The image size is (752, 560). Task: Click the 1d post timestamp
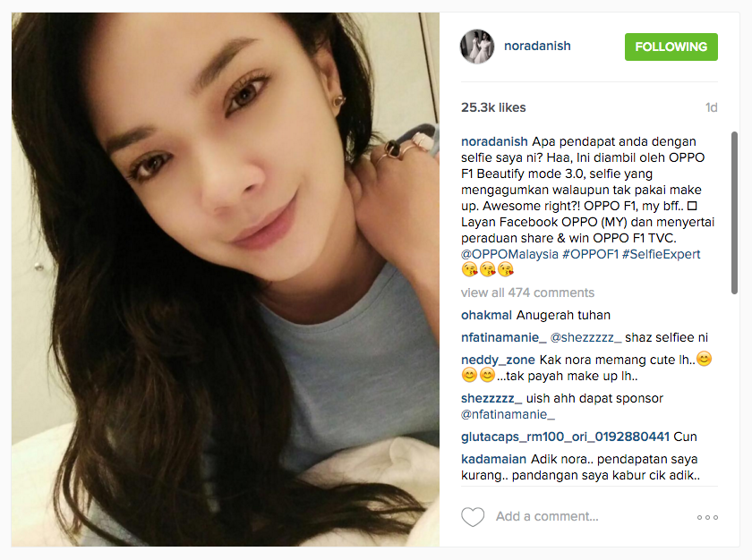[x=711, y=107]
